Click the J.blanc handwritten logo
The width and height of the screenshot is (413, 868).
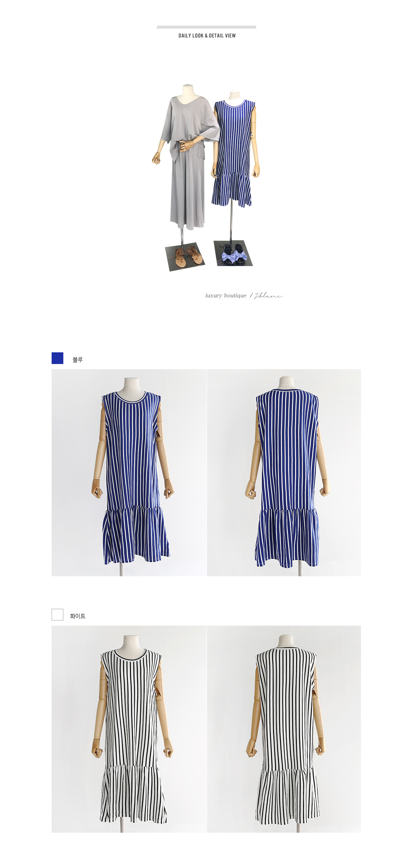point(268,296)
